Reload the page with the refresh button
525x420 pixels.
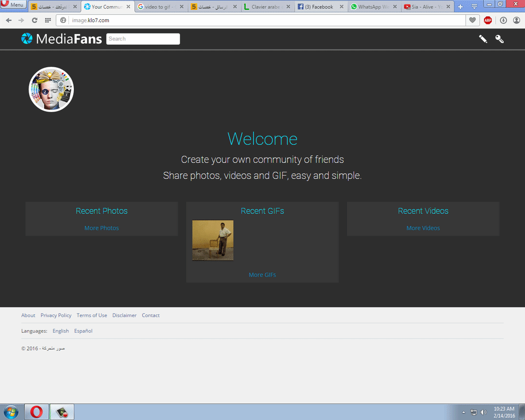tap(34, 20)
